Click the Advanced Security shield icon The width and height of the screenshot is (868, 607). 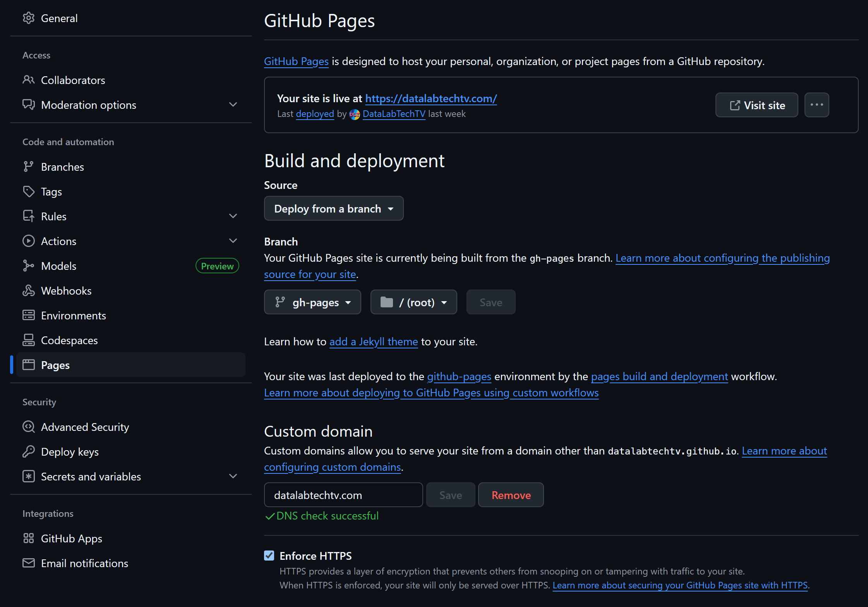click(29, 427)
